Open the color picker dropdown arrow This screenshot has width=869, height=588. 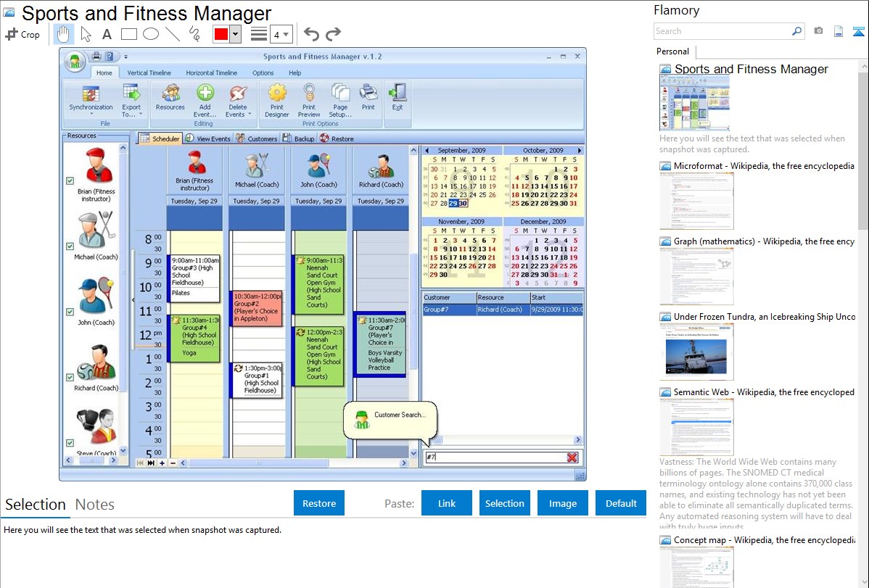[x=235, y=34]
